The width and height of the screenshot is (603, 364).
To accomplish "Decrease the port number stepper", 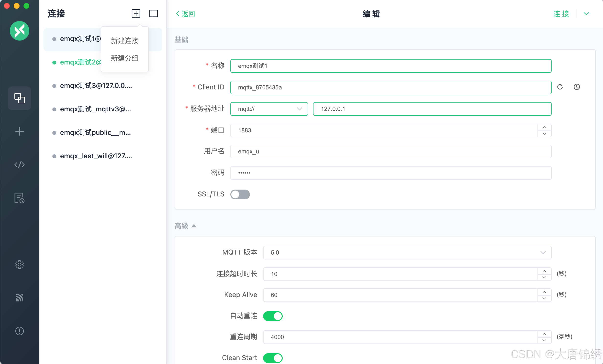I will point(544,133).
